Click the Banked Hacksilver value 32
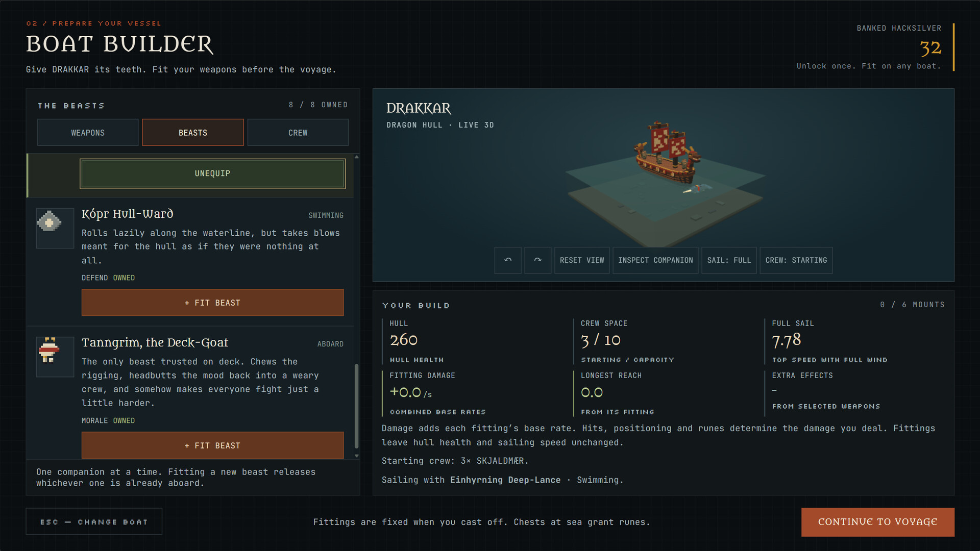Screen dimensions: 980x551 click(x=930, y=48)
